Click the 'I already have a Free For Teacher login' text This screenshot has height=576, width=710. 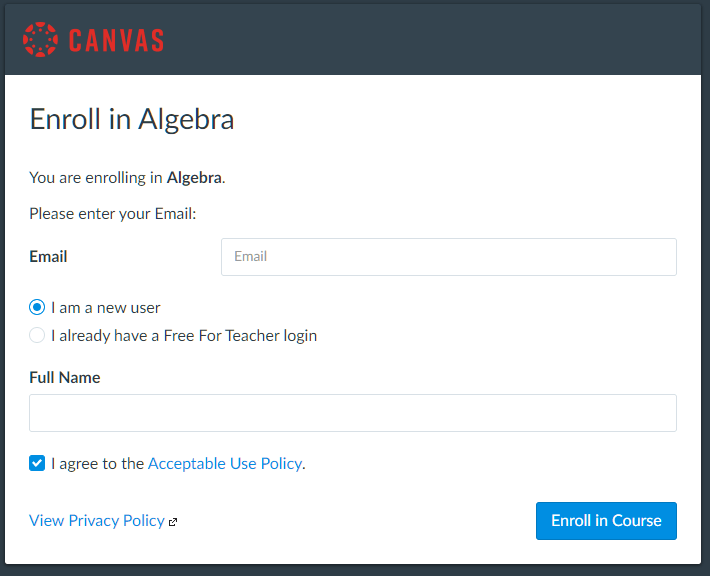[184, 336]
